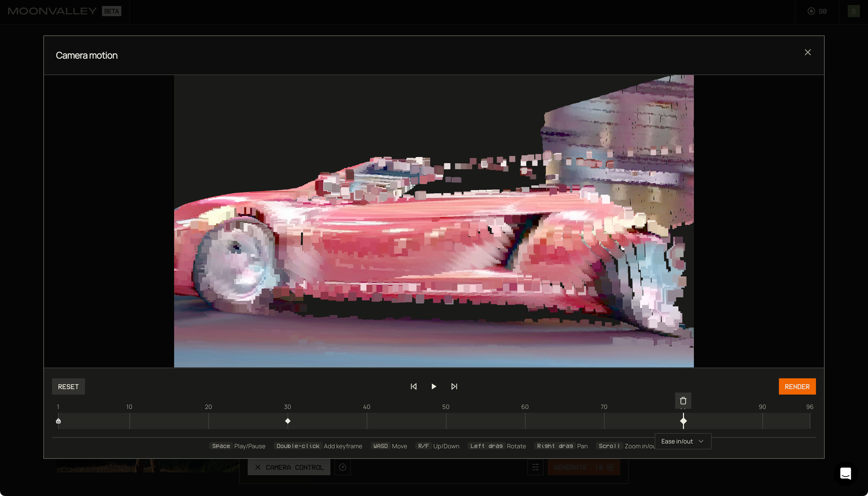Jump to the previous keyframe
This screenshot has width=868, height=496.
(414, 386)
